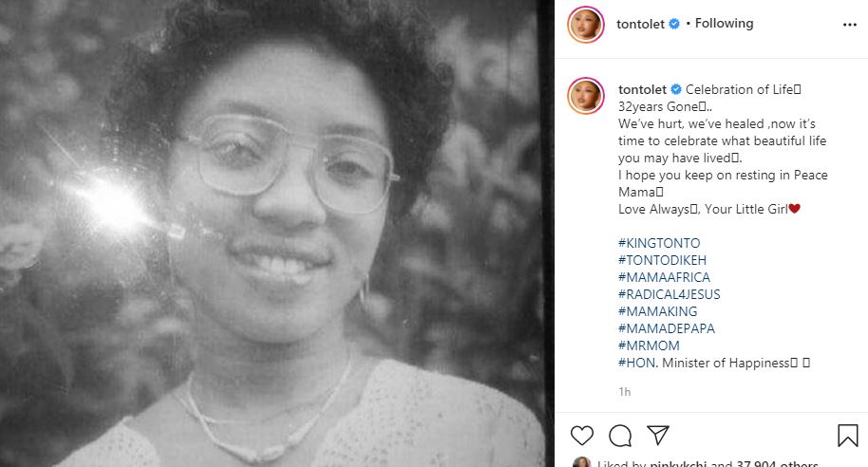Viewport: 868px width, 467px height.
Task: Open the #KINGTONTO hashtag
Action: coord(659,243)
